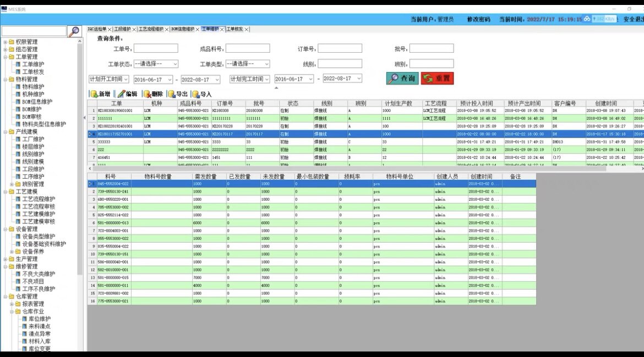
Task: Close the BOM信息维护 tab using its X
Action: (198, 29)
